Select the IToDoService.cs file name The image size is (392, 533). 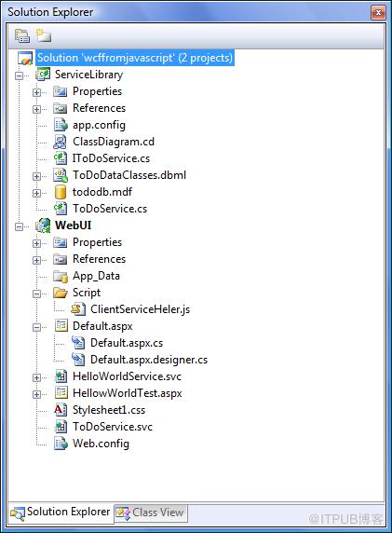point(111,158)
